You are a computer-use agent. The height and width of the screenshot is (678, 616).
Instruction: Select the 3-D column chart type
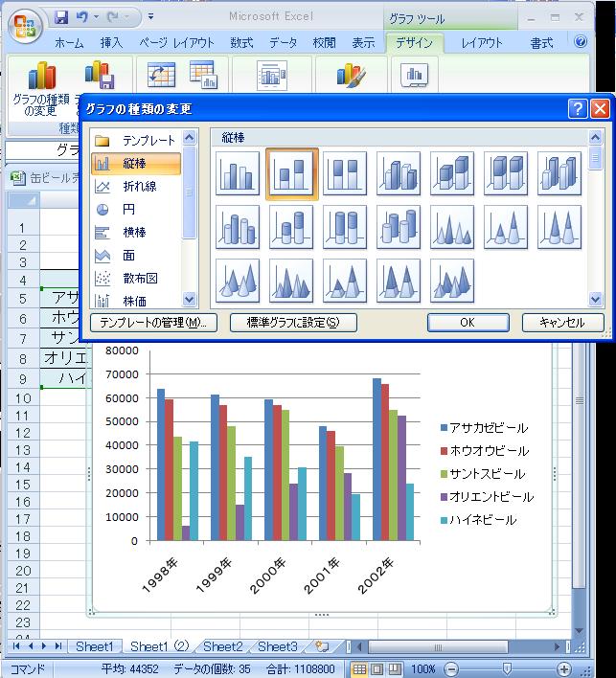coord(559,173)
